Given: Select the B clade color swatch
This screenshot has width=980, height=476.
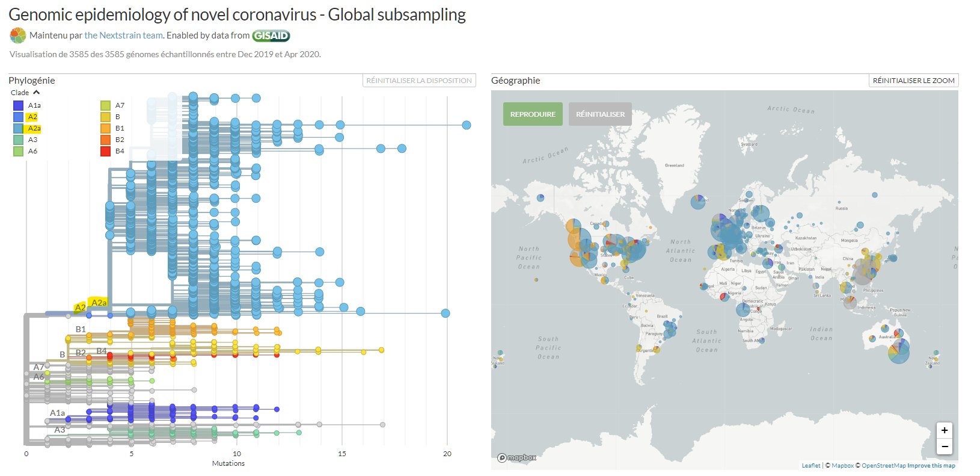Looking at the screenshot, I should point(106,117).
